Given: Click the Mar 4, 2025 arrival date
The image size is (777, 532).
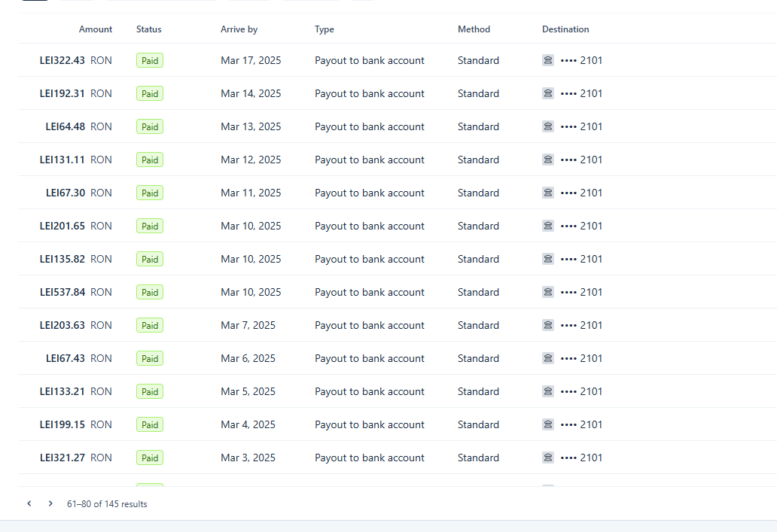Looking at the screenshot, I should (248, 424).
